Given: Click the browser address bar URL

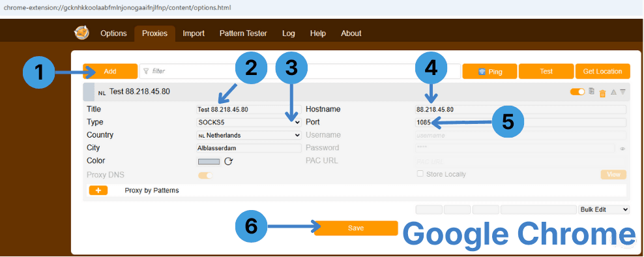Looking at the screenshot, I should pyautogui.click(x=117, y=8).
